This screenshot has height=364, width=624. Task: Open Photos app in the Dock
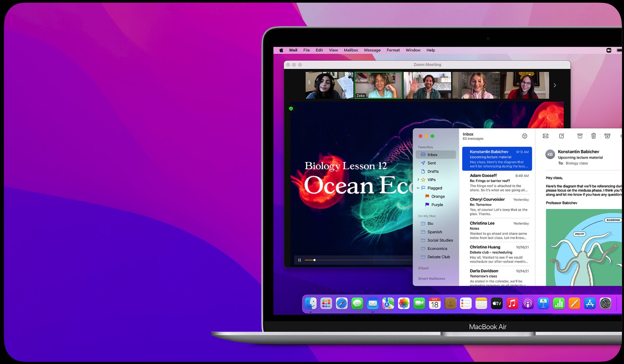[x=404, y=303]
